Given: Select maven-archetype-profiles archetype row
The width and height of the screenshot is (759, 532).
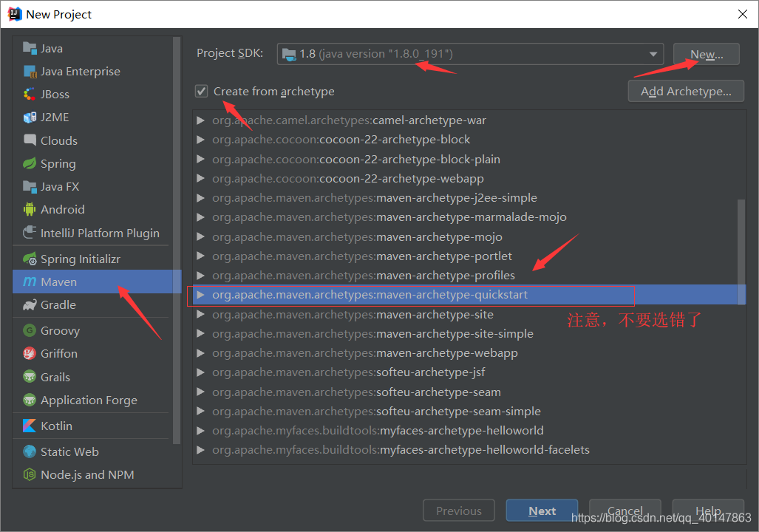Looking at the screenshot, I should coord(469,276).
